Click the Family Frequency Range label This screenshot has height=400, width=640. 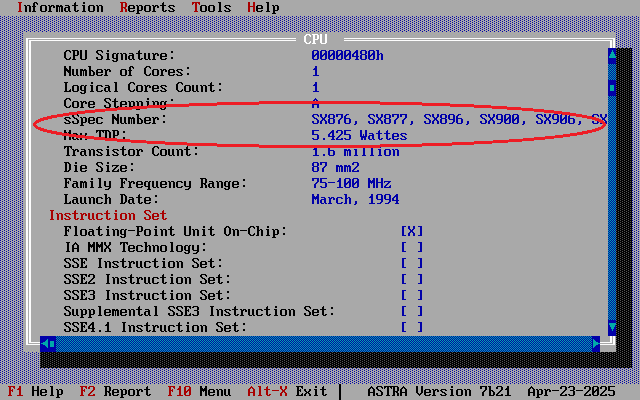(x=155, y=183)
